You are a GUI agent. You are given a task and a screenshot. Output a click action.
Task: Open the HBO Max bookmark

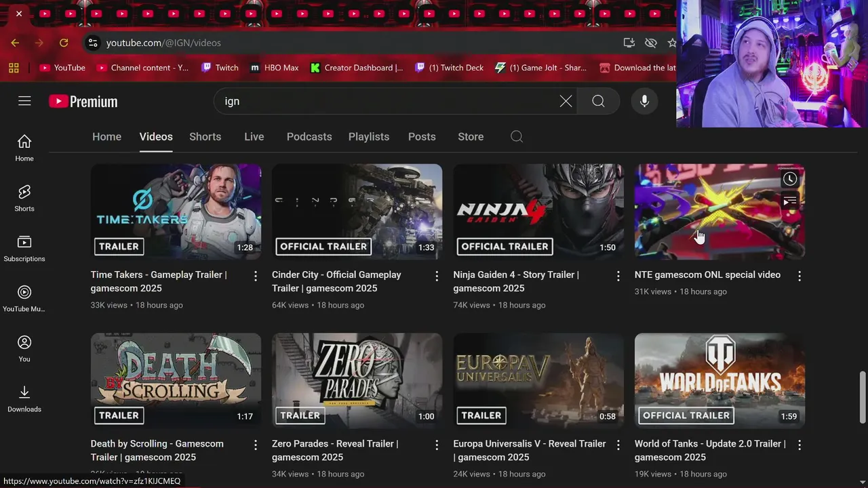pyautogui.click(x=274, y=68)
